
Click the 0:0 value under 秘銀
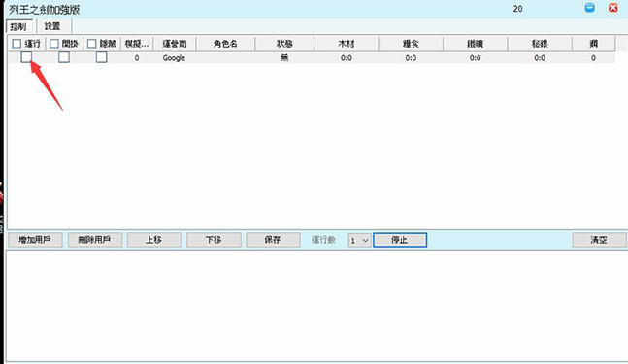coord(540,58)
